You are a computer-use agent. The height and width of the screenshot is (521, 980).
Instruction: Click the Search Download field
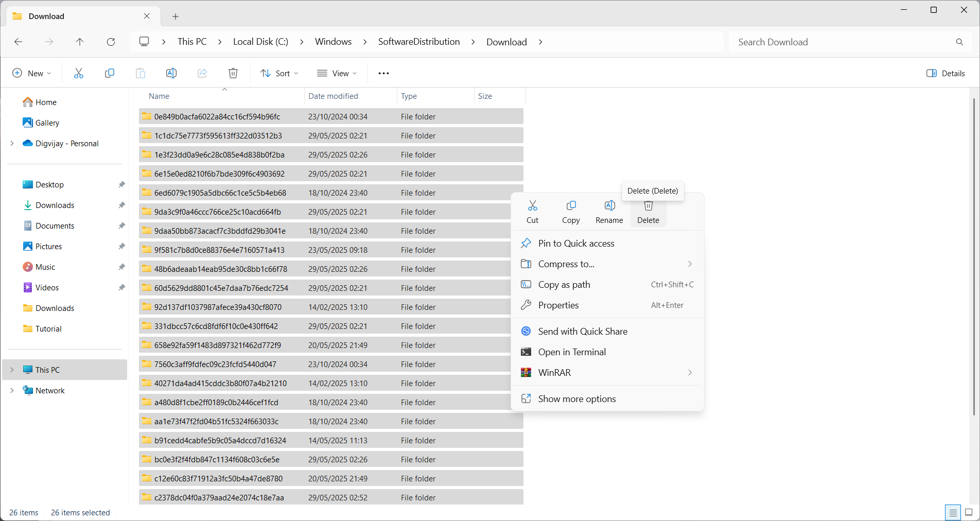coord(844,42)
